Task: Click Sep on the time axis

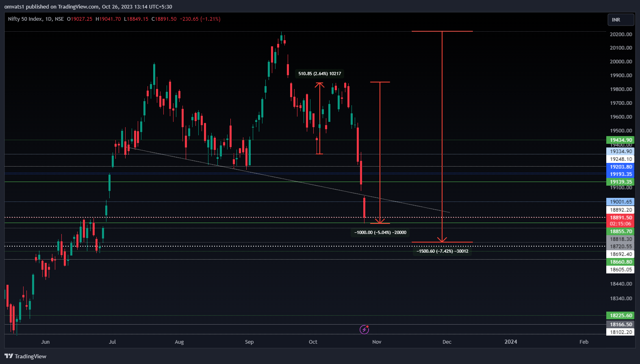Action: (x=249, y=342)
